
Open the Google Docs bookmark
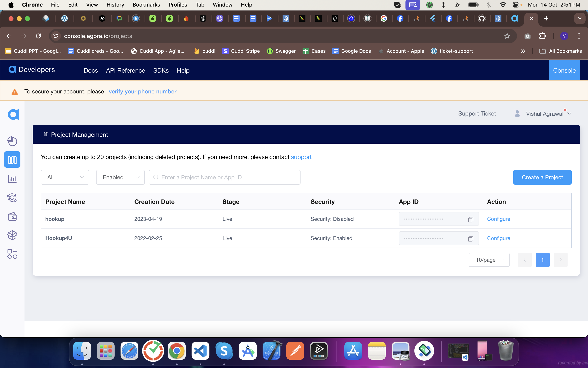click(x=352, y=51)
